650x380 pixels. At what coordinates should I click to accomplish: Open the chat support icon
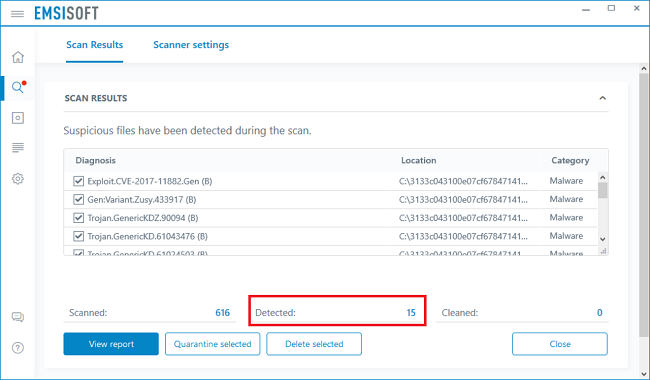tap(18, 317)
